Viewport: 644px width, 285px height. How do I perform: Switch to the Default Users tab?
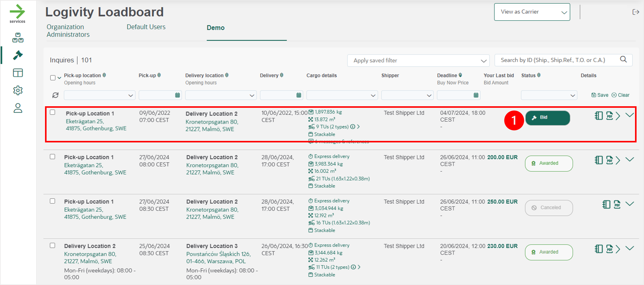click(146, 27)
